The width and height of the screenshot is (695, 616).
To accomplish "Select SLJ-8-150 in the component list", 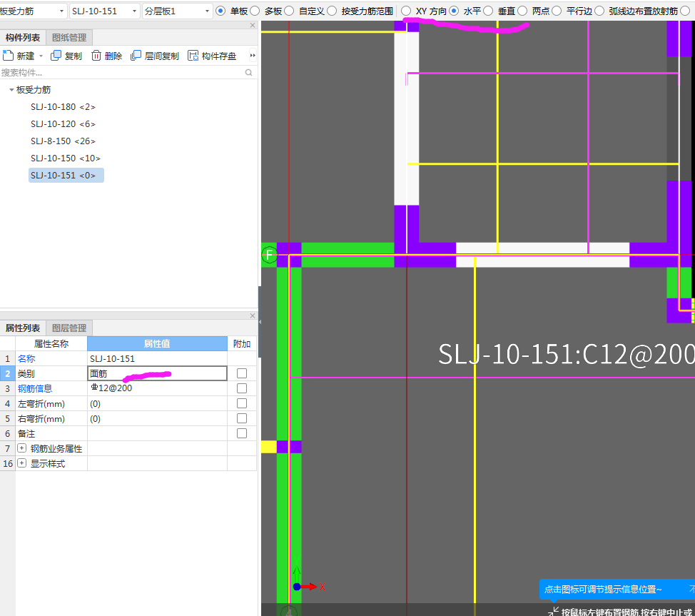I will coord(63,141).
